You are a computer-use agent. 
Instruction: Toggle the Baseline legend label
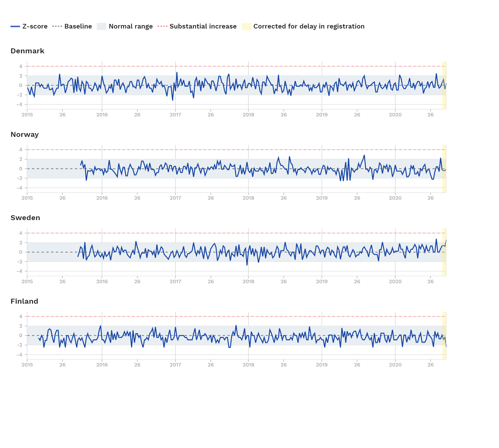[x=78, y=27]
